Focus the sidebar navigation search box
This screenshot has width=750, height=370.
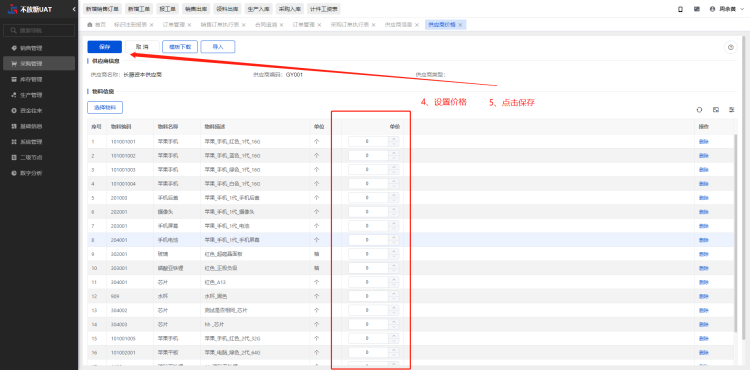pos(39,31)
